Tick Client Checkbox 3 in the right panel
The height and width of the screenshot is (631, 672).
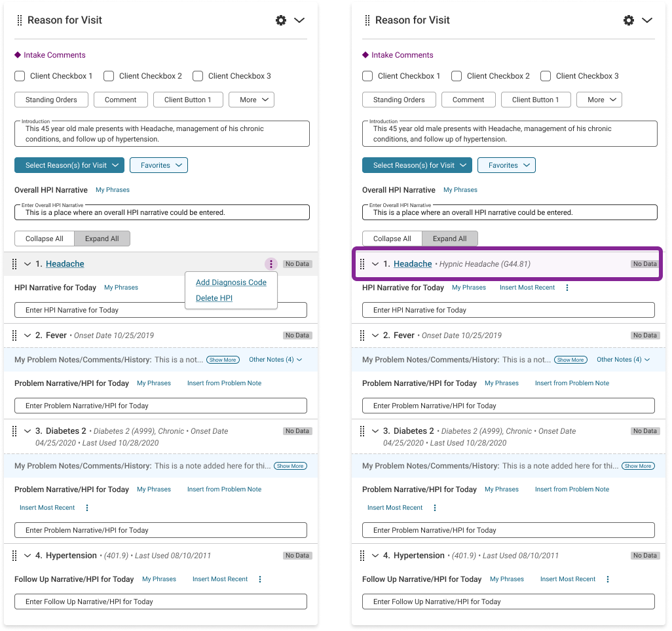[x=546, y=76]
